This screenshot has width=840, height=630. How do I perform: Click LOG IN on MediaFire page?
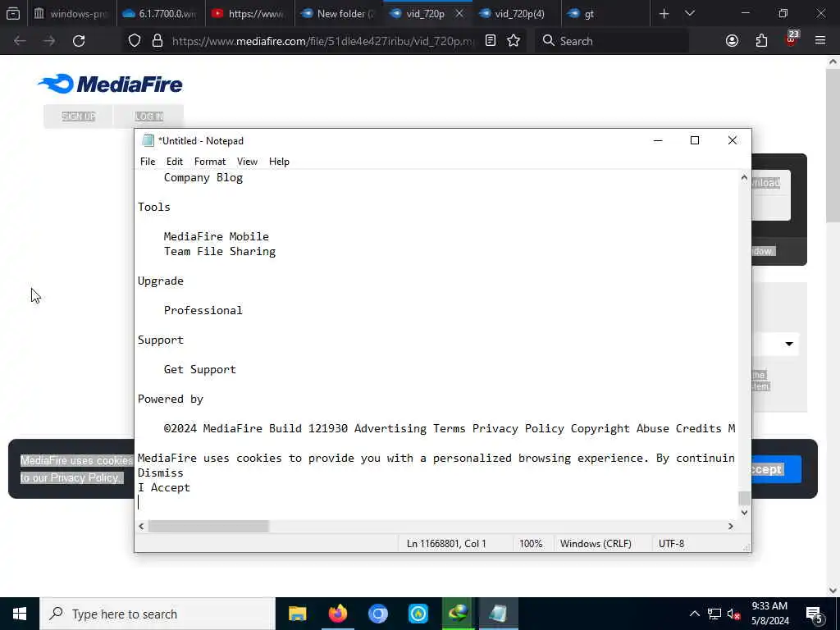pyautogui.click(x=149, y=116)
